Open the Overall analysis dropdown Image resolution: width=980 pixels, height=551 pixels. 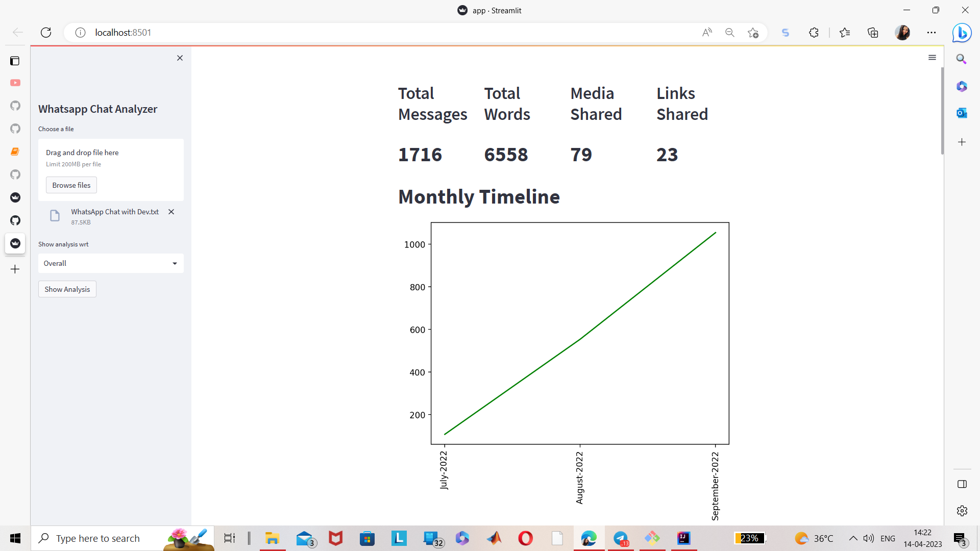point(111,263)
